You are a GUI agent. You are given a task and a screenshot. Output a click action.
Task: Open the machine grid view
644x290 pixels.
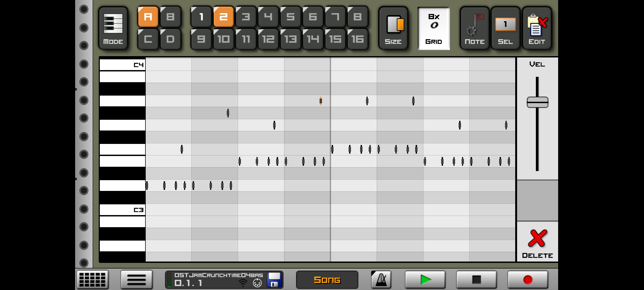(93, 280)
